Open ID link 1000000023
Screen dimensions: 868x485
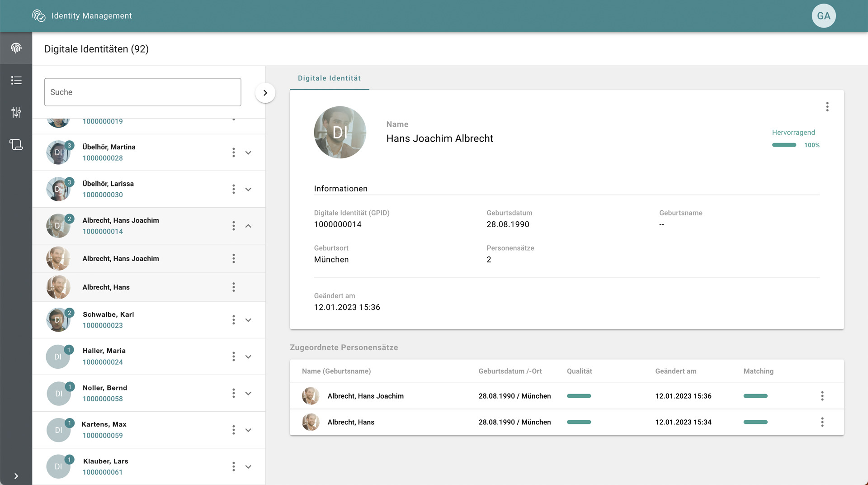(103, 325)
